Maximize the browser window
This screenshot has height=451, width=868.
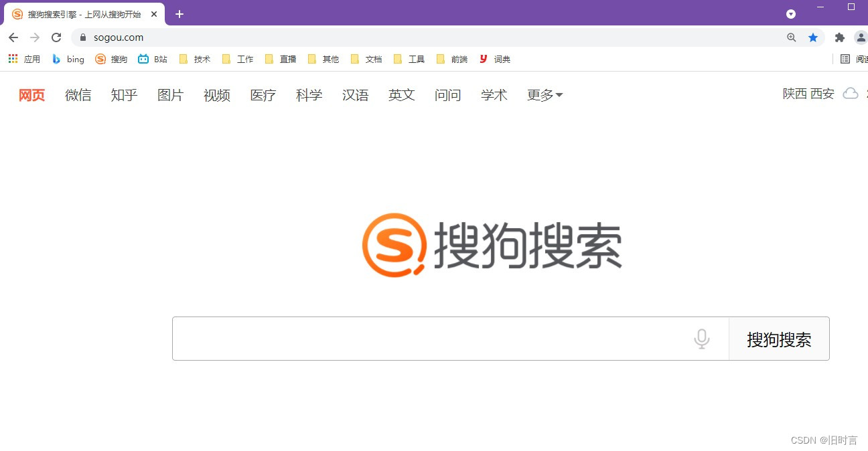[x=851, y=7]
